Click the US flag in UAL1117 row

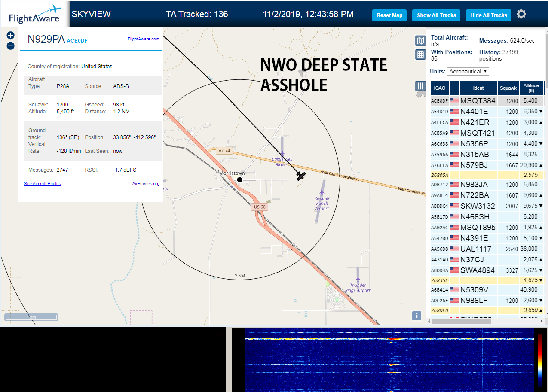(454, 249)
